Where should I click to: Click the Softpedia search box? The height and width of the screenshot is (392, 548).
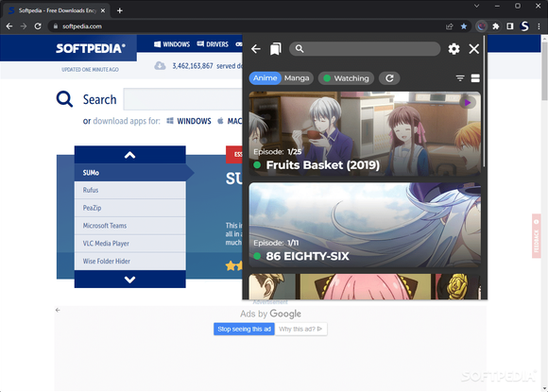pos(182,99)
